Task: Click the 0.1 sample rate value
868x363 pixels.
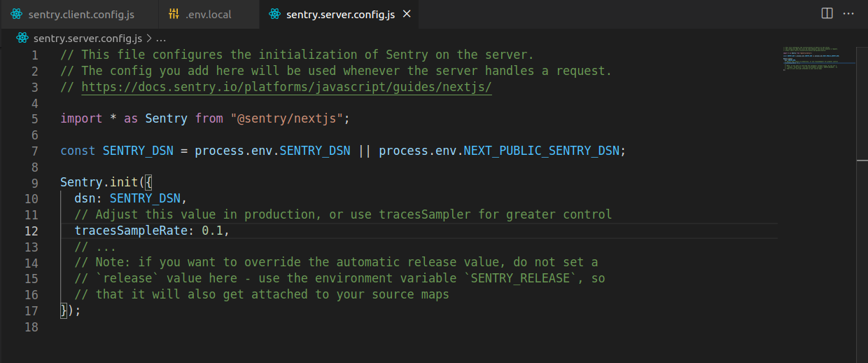Action: tap(212, 231)
